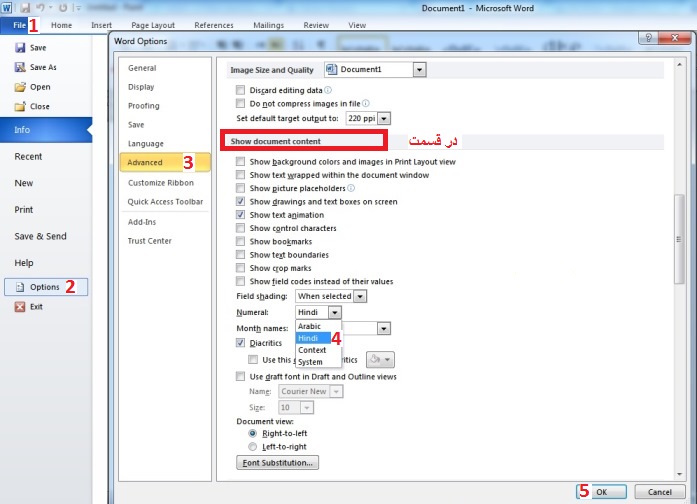The width and height of the screenshot is (697, 504).
Task: Enable Show control characters checkbox
Action: coord(240,228)
